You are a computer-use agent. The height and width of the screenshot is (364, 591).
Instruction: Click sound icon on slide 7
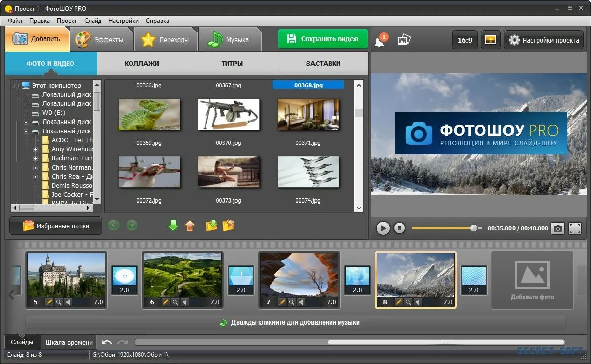301,302
